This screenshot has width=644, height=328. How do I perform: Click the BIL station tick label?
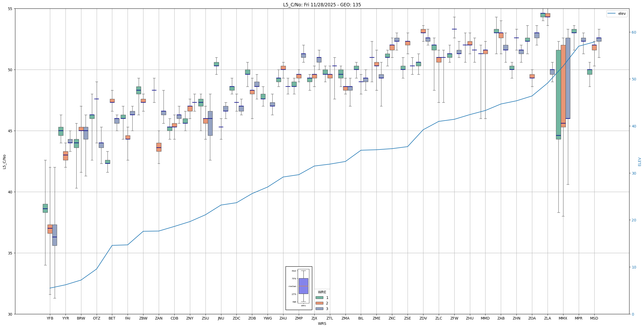(361, 318)
